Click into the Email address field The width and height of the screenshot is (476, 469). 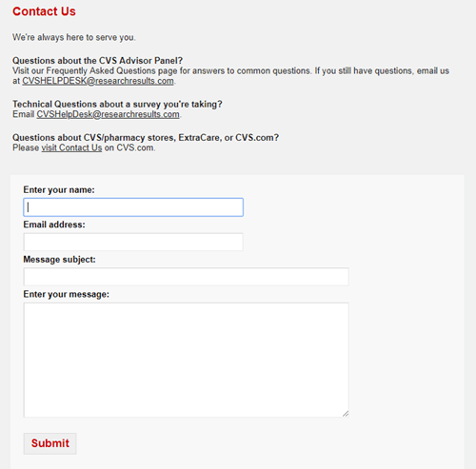pos(133,242)
